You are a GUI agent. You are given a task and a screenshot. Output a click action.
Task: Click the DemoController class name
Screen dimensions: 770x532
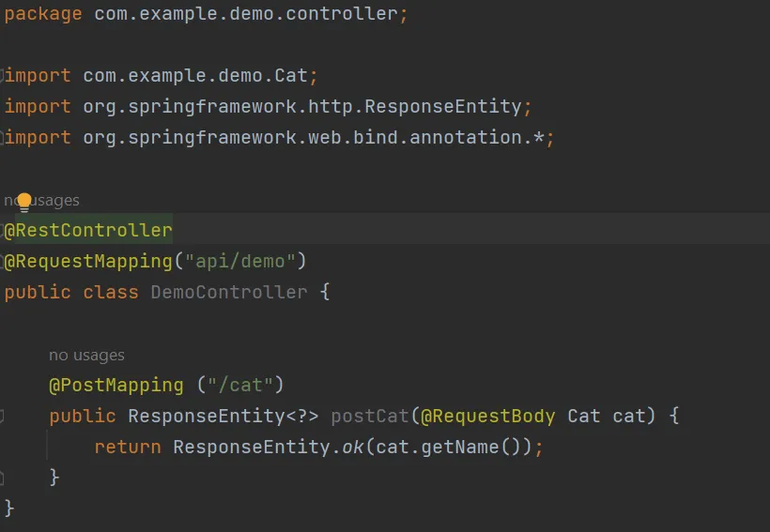(x=229, y=292)
